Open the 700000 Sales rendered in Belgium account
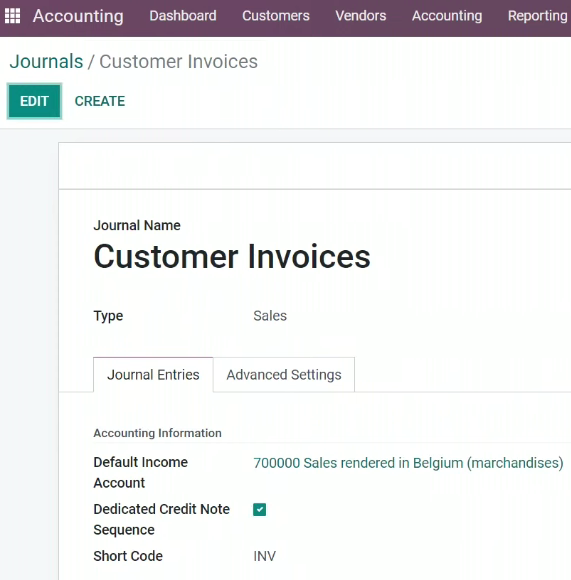The height and width of the screenshot is (580, 571). pos(408,463)
